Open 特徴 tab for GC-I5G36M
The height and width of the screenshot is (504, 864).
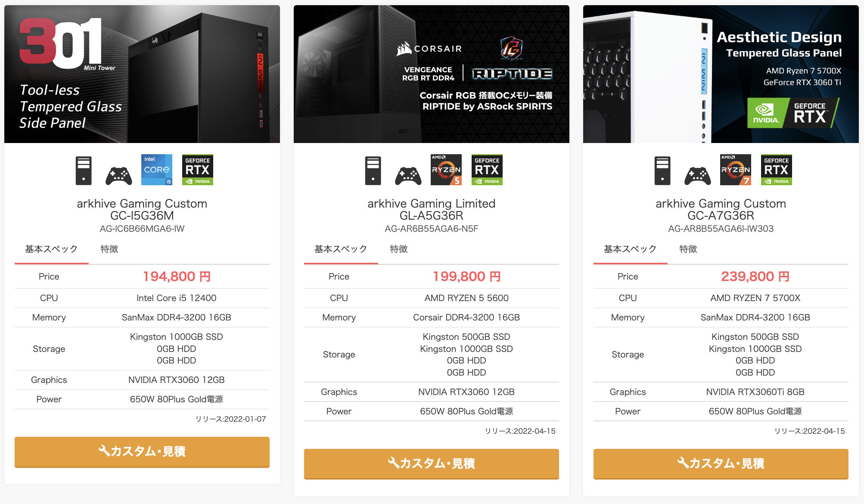point(109,249)
